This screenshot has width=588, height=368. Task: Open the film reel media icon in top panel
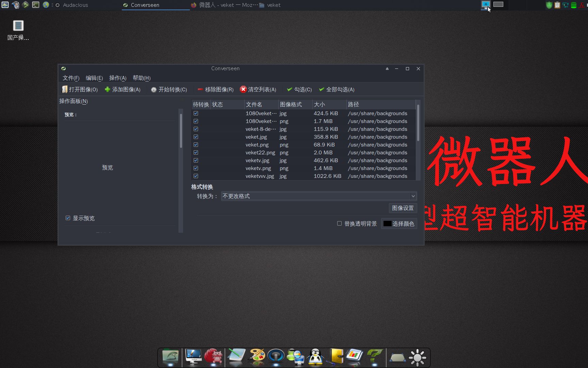click(15, 5)
